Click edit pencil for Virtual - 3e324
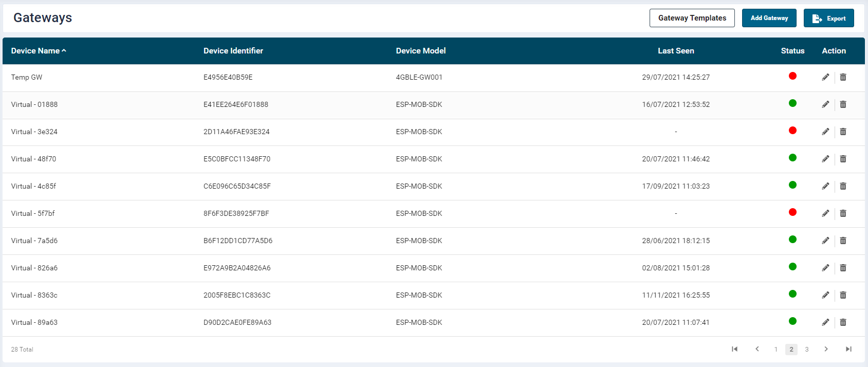Screen dimensions: 868x367 point(825,132)
